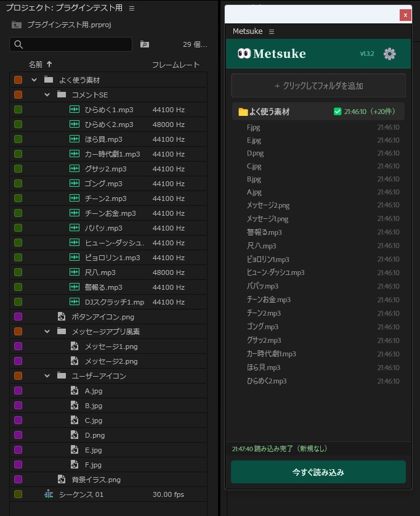
Task: Click the magnifier icon in search box
Action: (18, 44)
